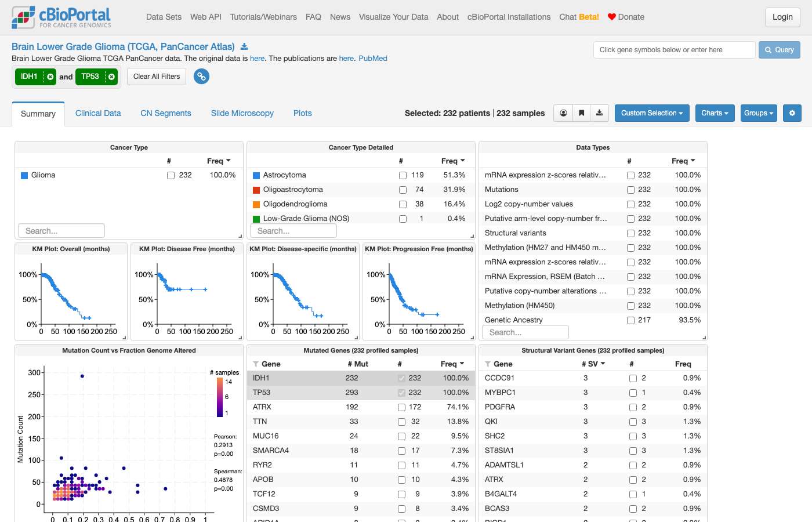Open Custom Selection dropdown
The width and height of the screenshot is (812, 522).
652,113
